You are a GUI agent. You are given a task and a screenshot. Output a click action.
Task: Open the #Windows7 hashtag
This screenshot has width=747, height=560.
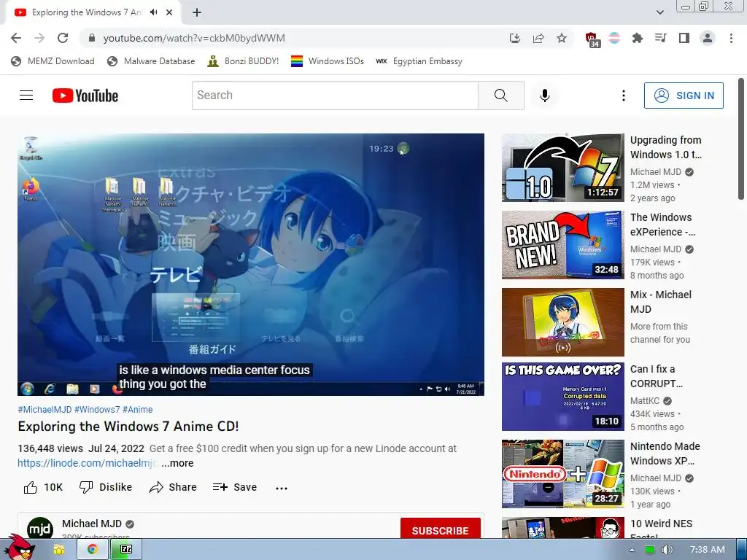(x=97, y=410)
